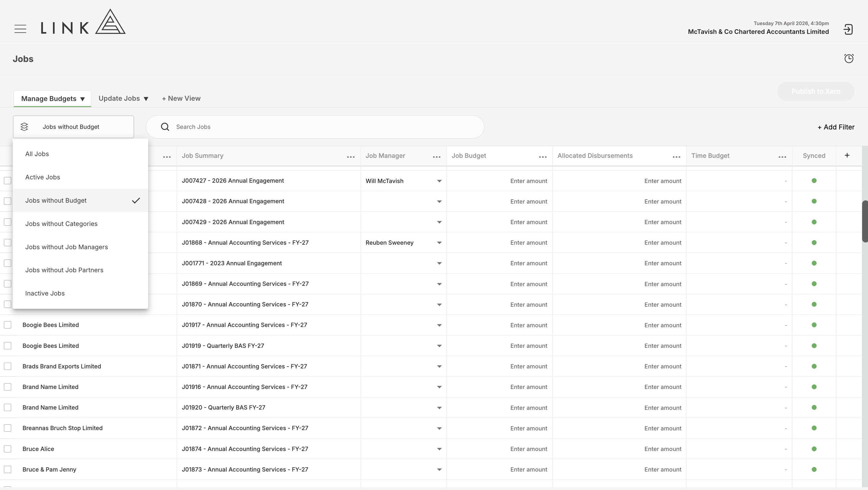868x490 pixels.
Task: Select Jobs without Job Partners option
Action: (x=80, y=270)
